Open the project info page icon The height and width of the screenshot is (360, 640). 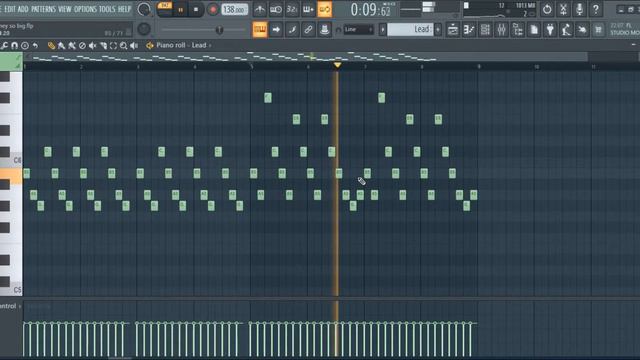[x=534, y=29]
